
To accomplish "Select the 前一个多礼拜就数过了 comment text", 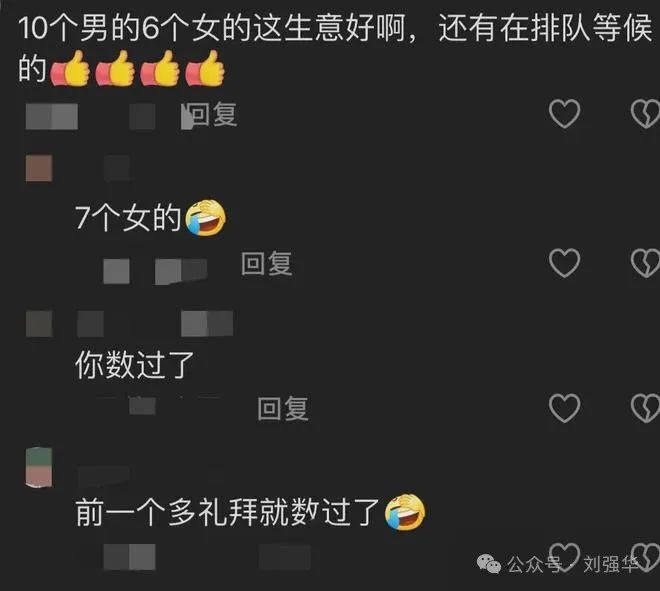I will pyautogui.click(x=228, y=512).
